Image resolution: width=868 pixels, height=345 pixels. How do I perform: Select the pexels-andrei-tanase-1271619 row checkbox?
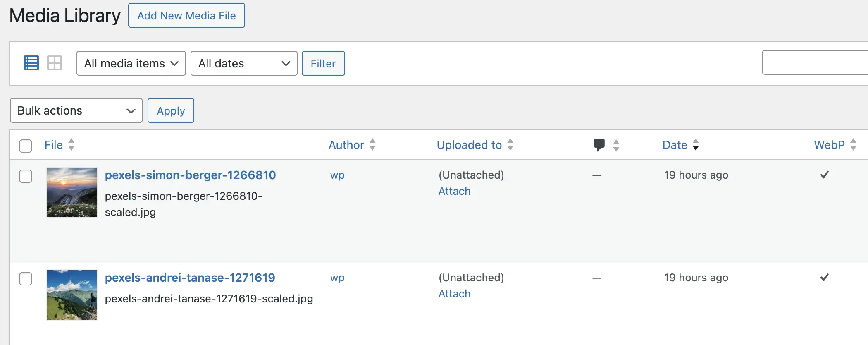(26, 279)
